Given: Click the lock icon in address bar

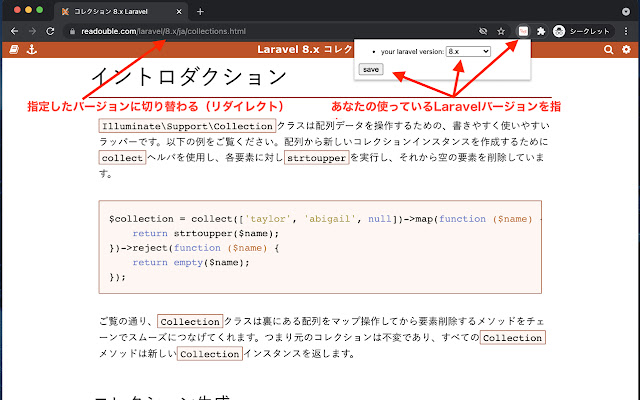Looking at the screenshot, I should [x=72, y=31].
